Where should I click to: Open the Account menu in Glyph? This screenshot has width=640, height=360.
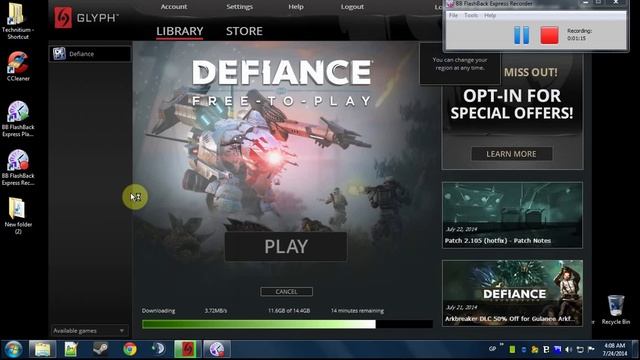pyautogui.click(x=174, y=7)
